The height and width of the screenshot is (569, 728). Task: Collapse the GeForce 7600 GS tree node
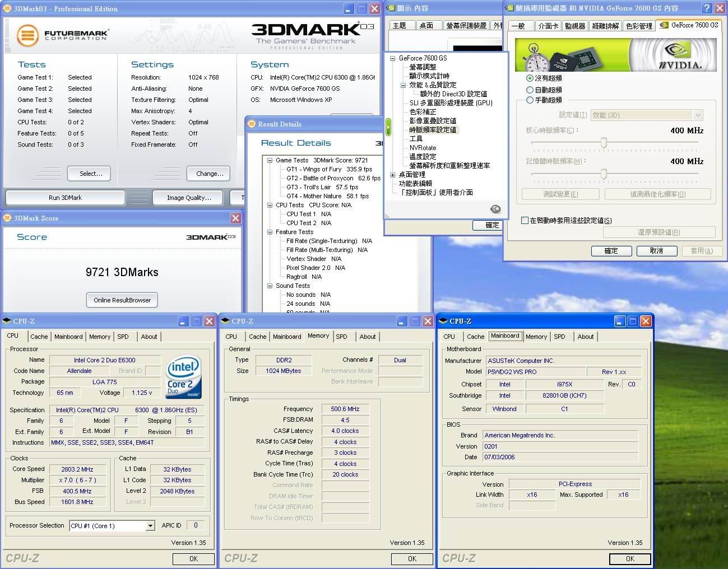coord(392,58)
